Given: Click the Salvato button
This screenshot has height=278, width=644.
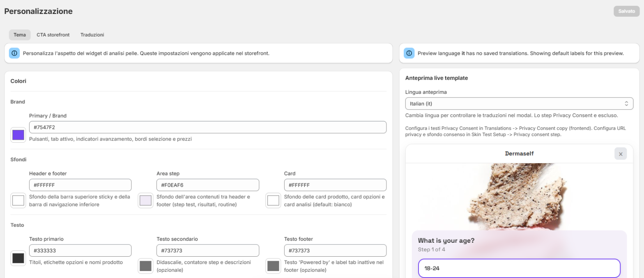Looking at the screenshot, I should (x=627, y=11).
